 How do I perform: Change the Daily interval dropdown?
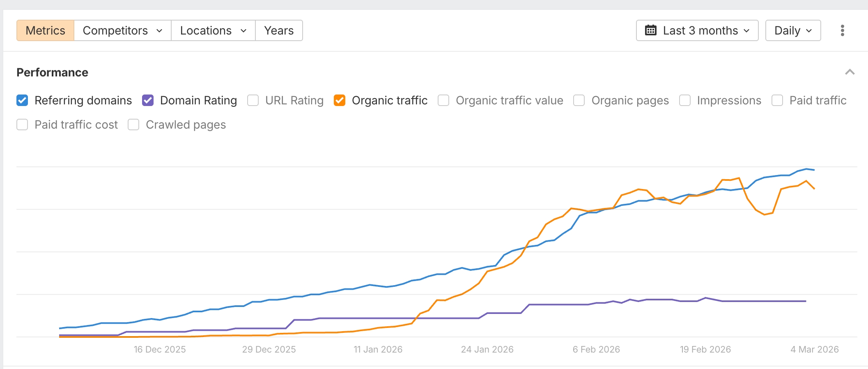(793, 30)
